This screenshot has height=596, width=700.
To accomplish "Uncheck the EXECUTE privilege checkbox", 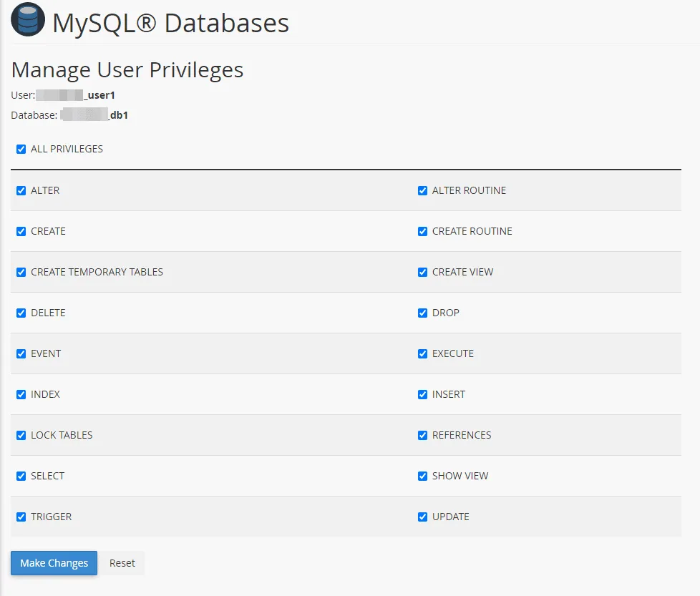I will 422,353.
